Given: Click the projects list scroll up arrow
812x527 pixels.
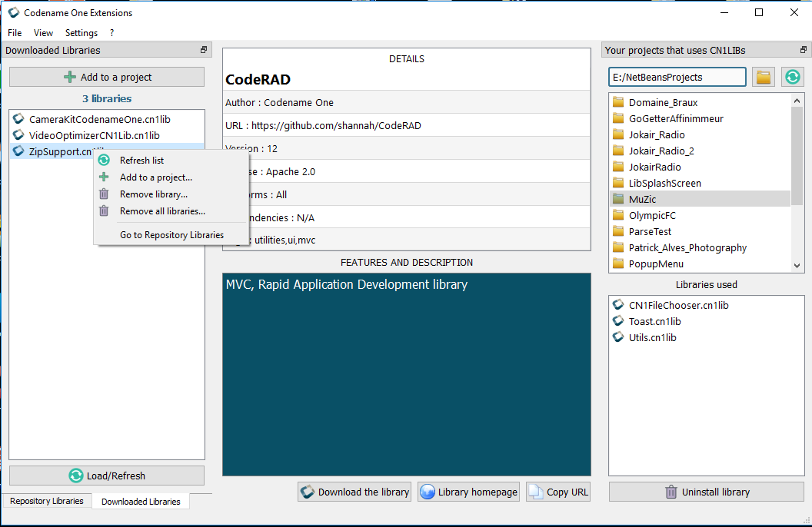Looking at the screenshot, I should click(x=797, y=101).
